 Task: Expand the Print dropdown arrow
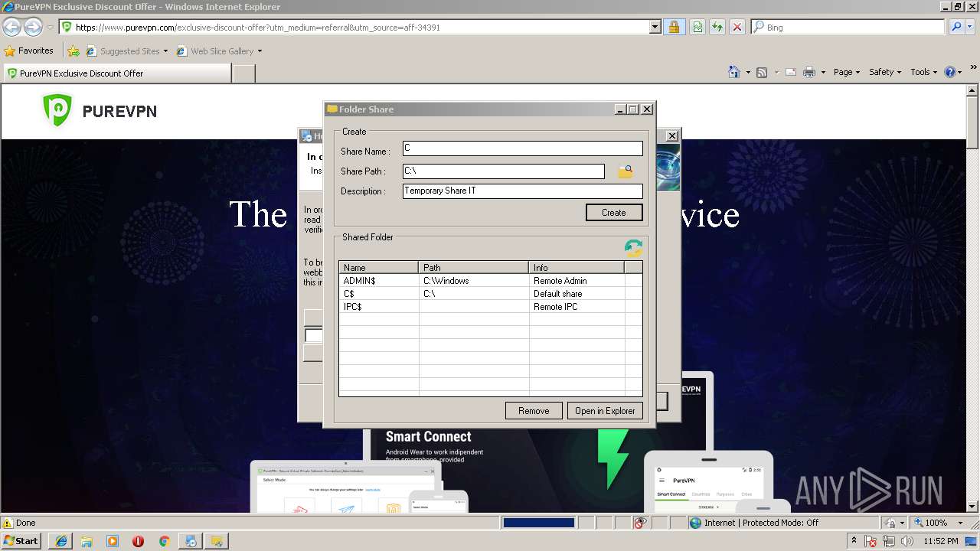pos(823,72)
